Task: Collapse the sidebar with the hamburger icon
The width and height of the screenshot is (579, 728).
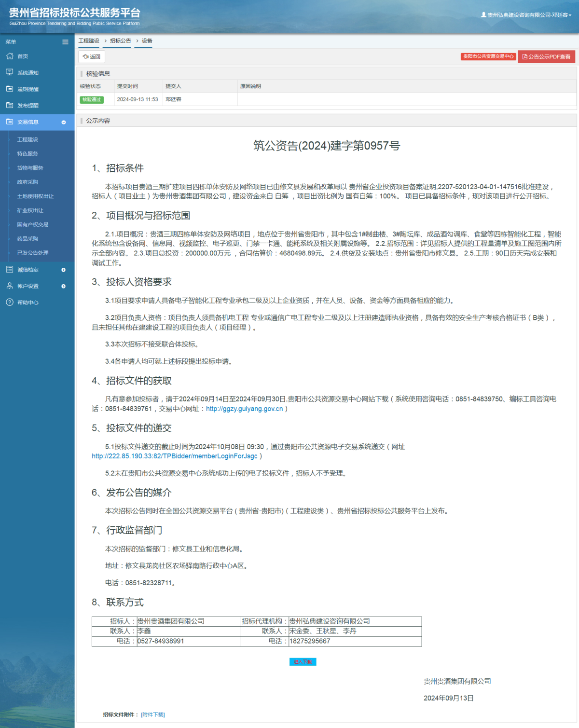Action: [65, 42]
